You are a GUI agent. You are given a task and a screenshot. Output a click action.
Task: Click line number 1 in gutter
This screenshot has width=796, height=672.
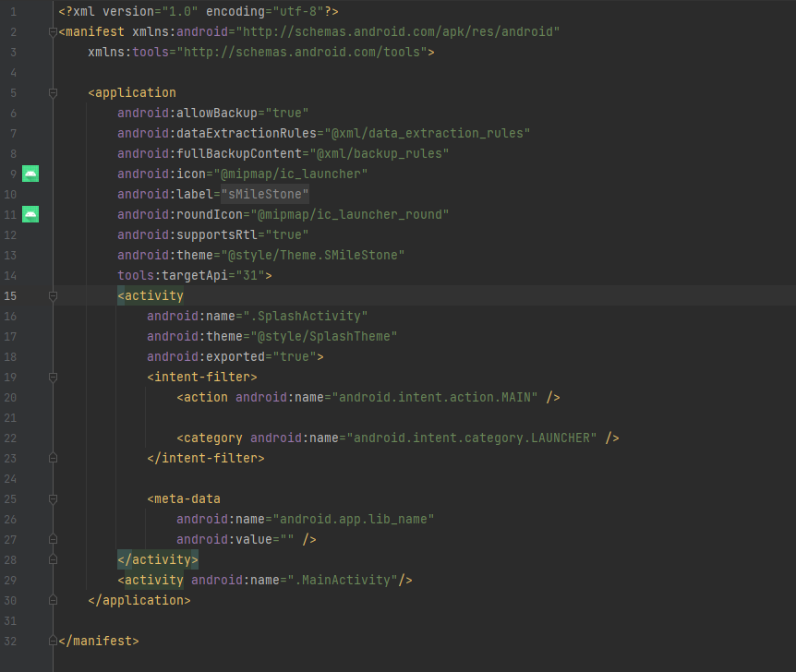(13, 12)
